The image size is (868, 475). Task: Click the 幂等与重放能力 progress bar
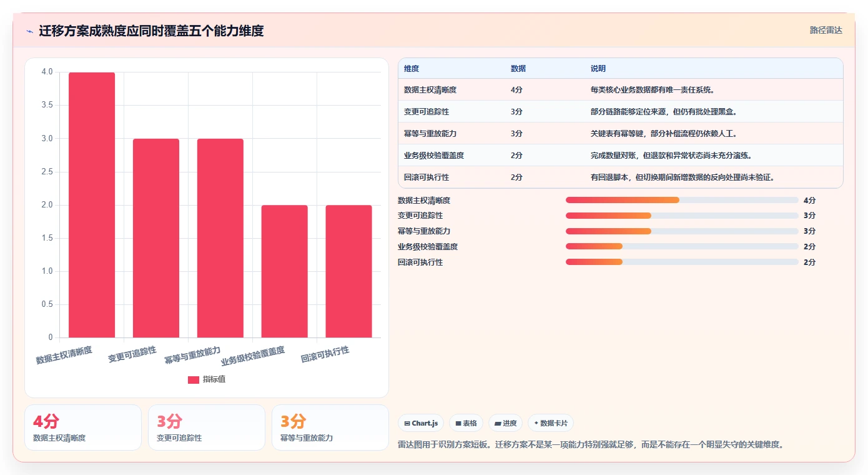682,231
